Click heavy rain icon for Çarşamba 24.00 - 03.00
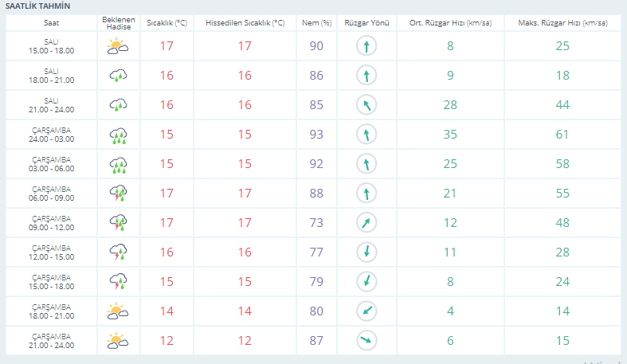Screen dimensions: 627x364 point(119,136)
